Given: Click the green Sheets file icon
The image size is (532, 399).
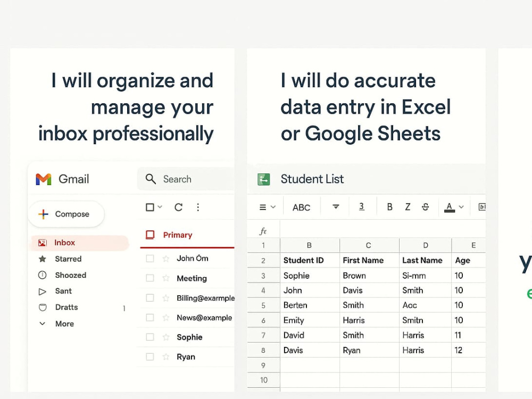Looking at the screenshot, I should pyautogui.click(x=264, y=179).
